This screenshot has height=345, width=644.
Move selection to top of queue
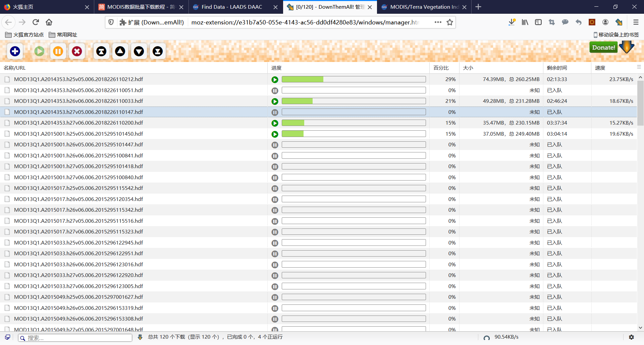click(x=101, y=51)
